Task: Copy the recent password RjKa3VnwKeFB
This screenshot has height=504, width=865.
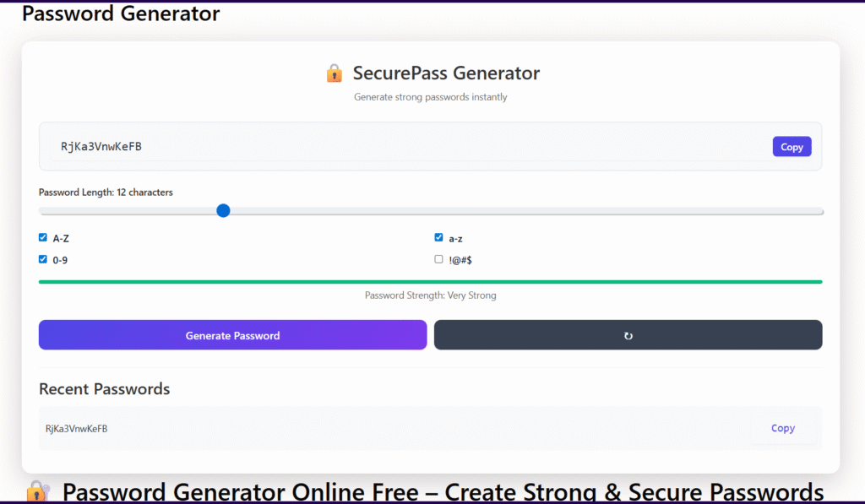Action: click(x=782, y=428)
